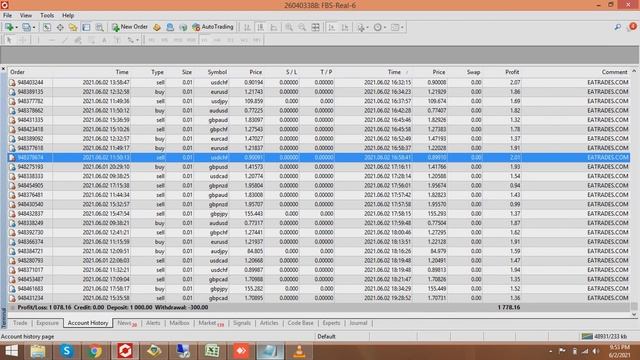Open the Tools menu

[x=47, y=15]
